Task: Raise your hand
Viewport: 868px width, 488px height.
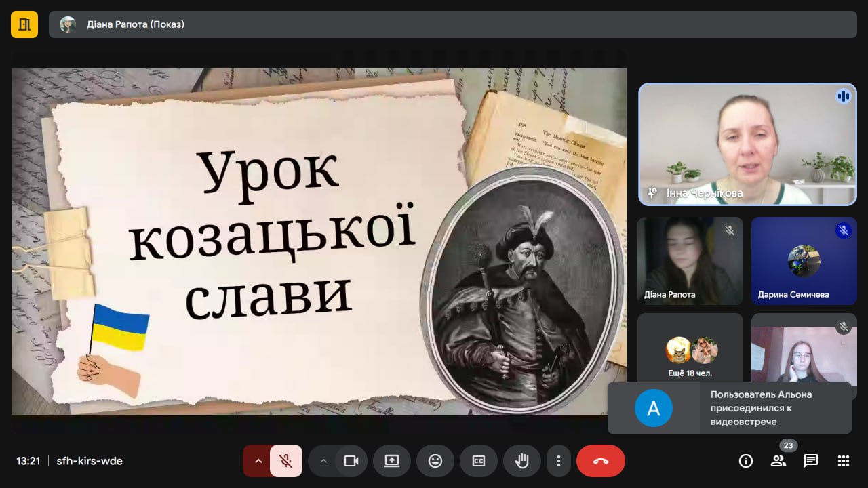Action: (x=521, y=461)
